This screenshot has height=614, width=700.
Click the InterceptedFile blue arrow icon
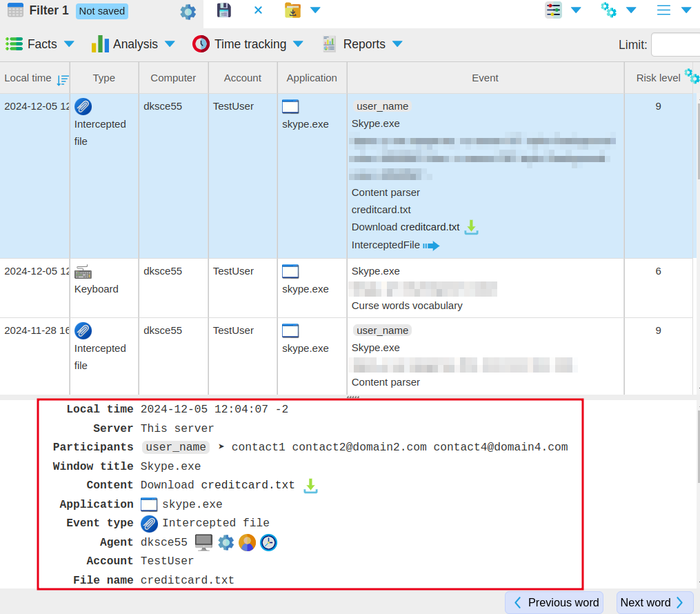431,246
